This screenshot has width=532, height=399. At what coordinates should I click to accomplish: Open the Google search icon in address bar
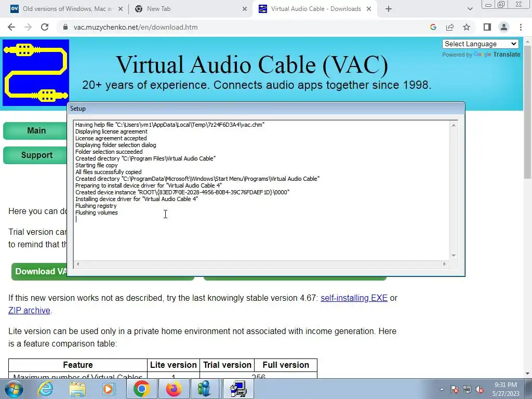pos(433,27)
